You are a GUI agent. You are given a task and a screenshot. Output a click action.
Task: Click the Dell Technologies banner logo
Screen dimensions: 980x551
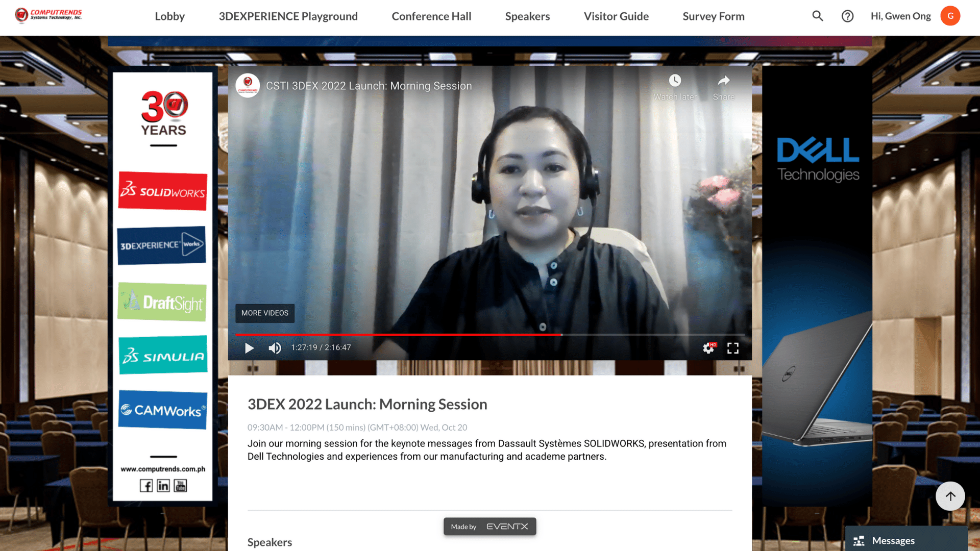[x=818, y=159]
